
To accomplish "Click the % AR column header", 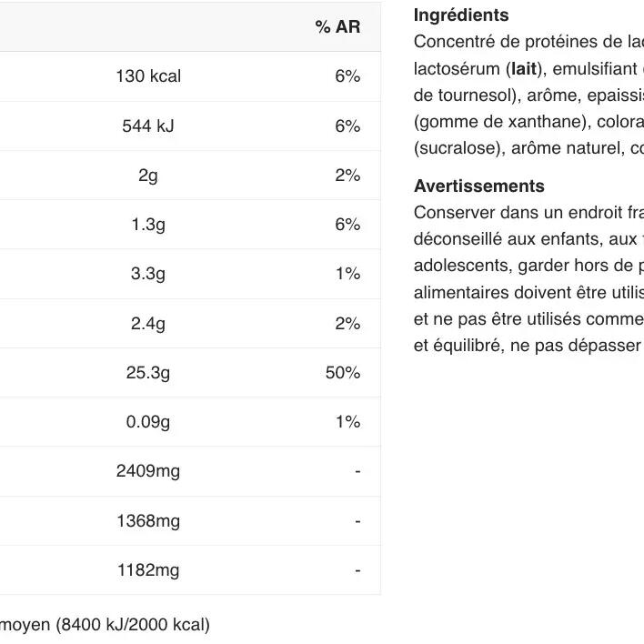I will [x=337, y=27].
